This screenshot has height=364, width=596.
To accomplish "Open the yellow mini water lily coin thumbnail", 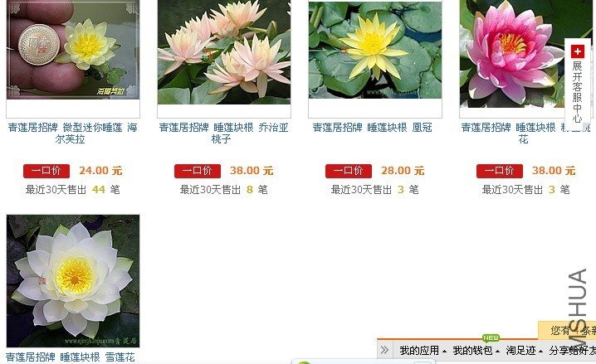I will (73, 50).
